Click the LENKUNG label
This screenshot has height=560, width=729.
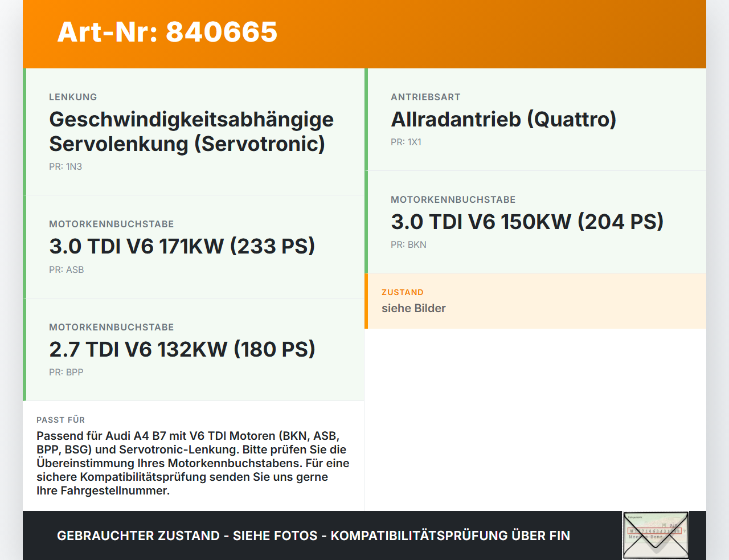73,97
